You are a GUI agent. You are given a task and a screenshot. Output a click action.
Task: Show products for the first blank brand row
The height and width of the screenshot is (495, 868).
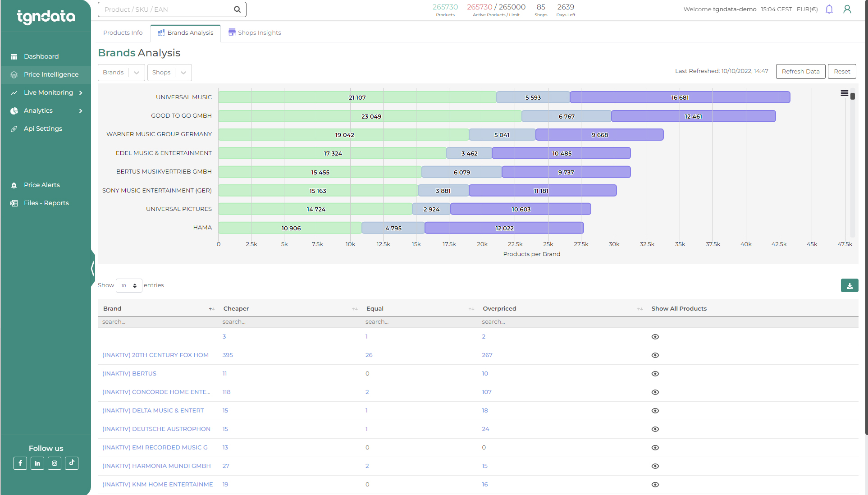coord(655,337)
